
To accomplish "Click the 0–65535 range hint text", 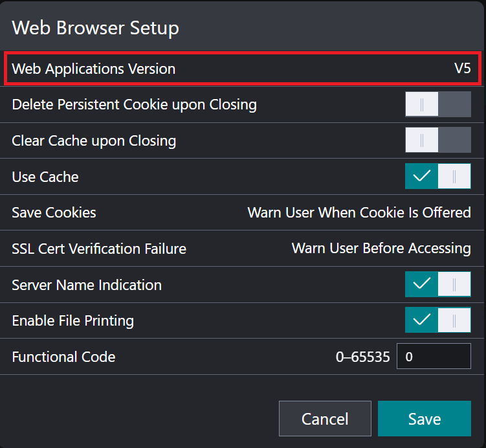I will coord(362,357).
